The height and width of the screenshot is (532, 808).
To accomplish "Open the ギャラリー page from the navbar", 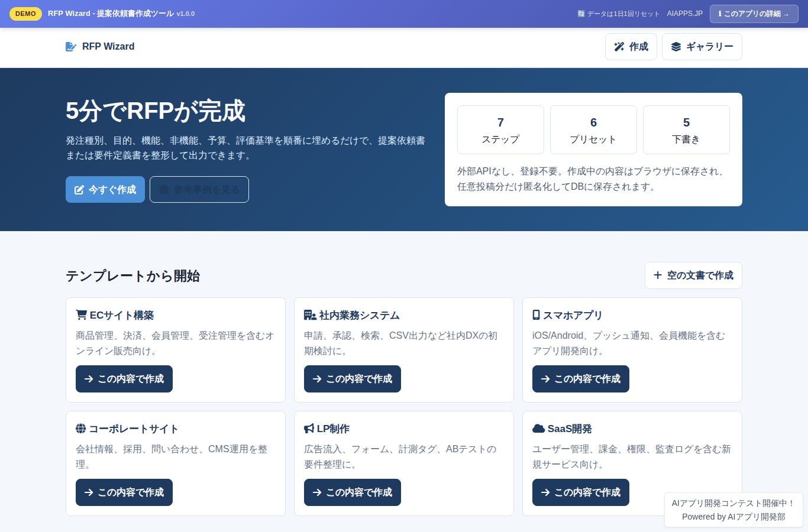I will (702, 47).
